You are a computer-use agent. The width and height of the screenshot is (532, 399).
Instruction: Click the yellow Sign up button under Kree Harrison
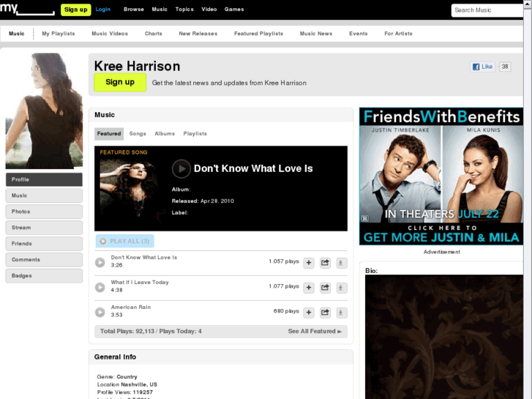(x=120, y=82)
